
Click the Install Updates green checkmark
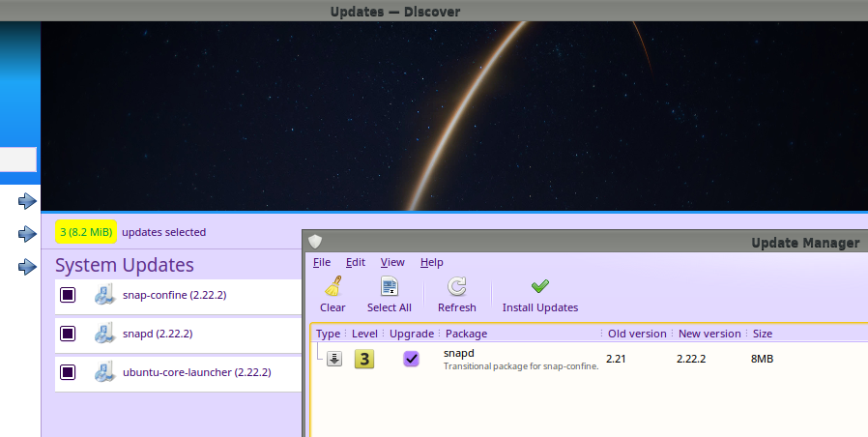pyautogui.click(x=540, y=286)
